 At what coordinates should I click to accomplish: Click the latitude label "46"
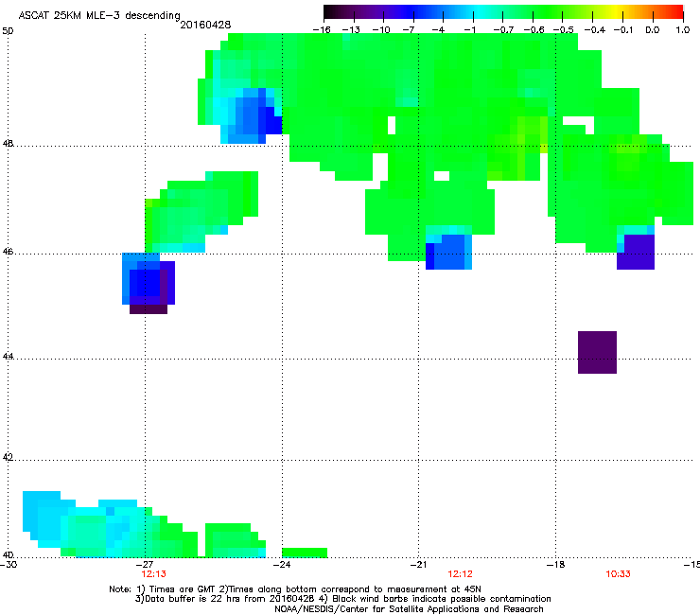[8, 252]
